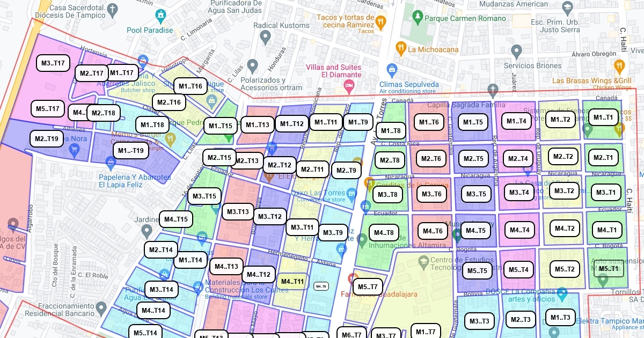The height and width of the screenshot is (338, 644).
Task: Open the Tacos y tortas restaurant icon
Action: (381, 22)
